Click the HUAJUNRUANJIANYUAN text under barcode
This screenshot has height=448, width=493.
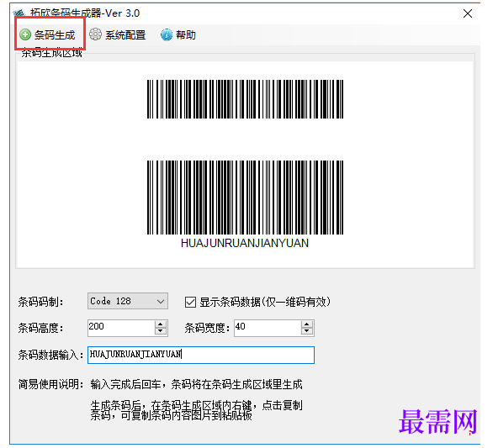point(245,243)
